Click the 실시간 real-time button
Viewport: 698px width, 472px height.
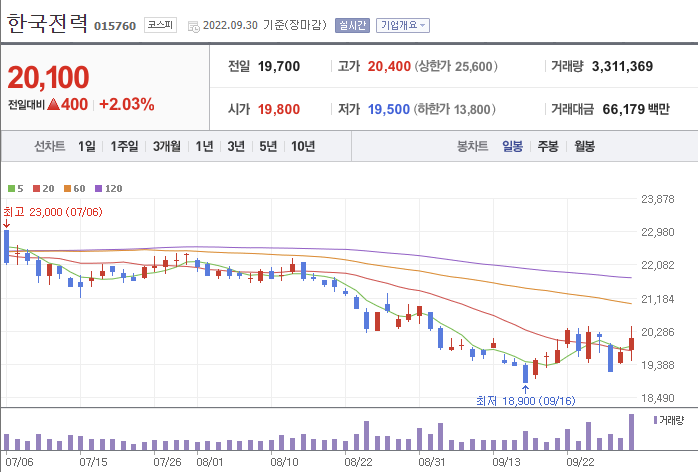(352, 25)
